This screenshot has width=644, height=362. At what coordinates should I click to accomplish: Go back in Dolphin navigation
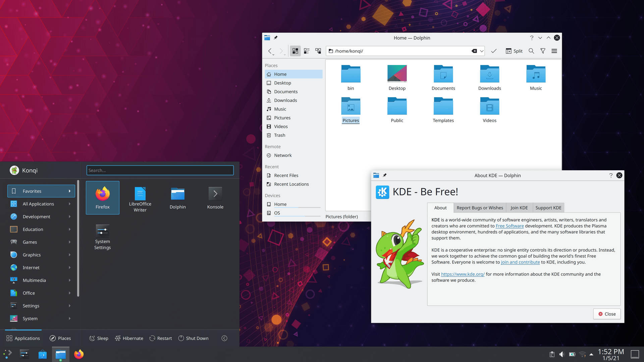click(x=270, y=51)
